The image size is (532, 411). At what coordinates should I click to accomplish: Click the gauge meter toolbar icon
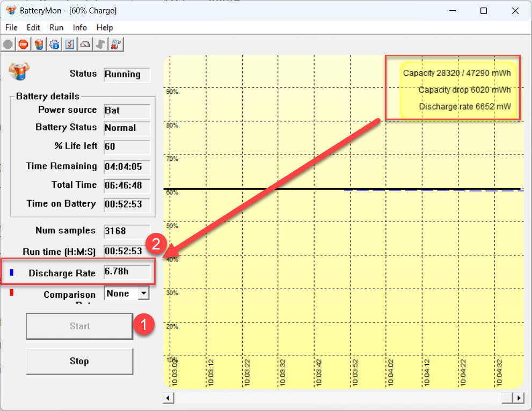pos(85,45)
